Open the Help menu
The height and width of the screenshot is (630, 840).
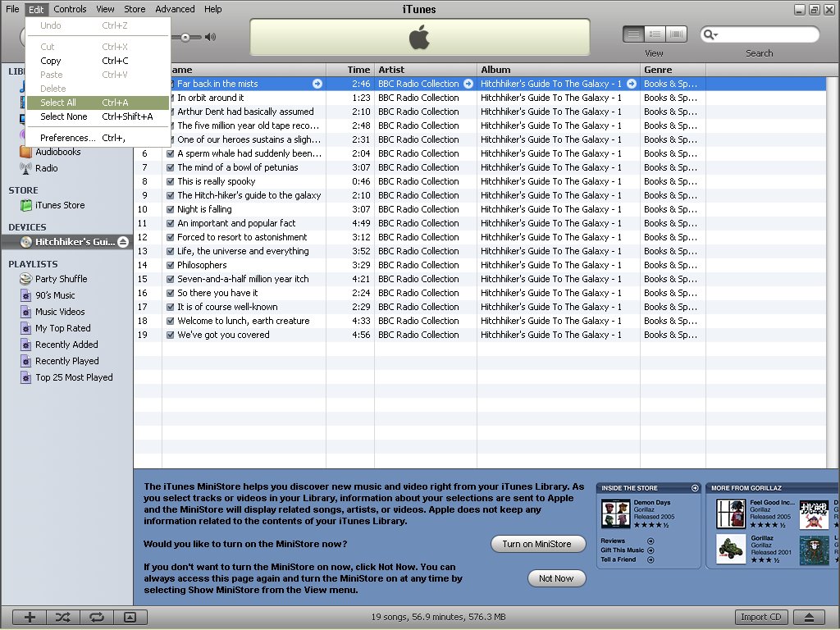212,9
